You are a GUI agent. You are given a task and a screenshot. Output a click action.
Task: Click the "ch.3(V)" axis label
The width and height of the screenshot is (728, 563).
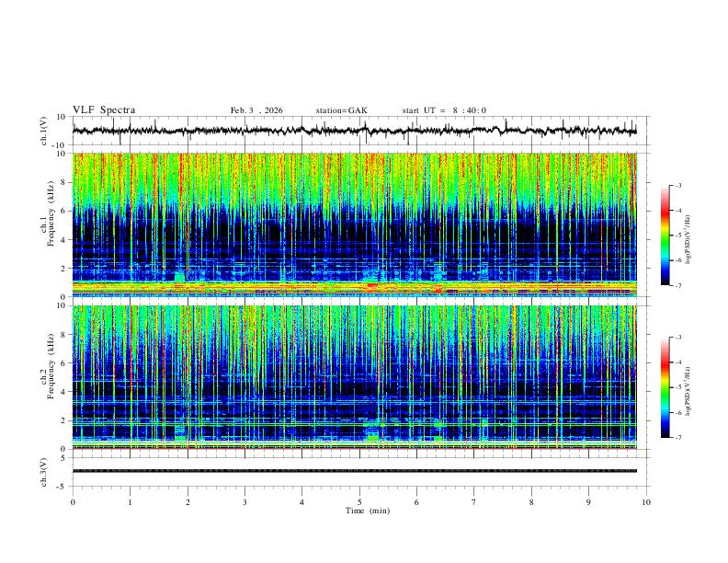[x=44, y=472]
